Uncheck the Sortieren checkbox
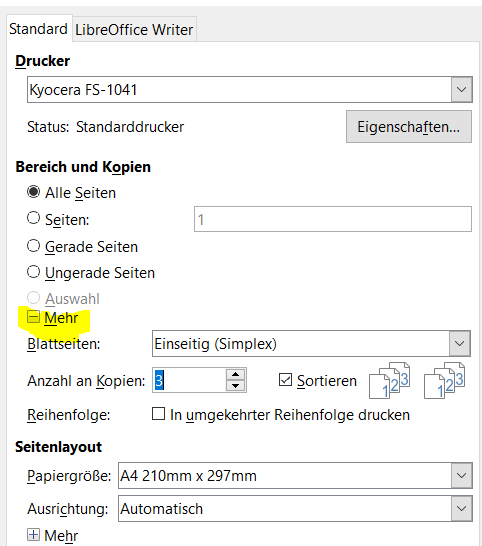The height and width of the screenshot is (546, 482). click(285, 380)
